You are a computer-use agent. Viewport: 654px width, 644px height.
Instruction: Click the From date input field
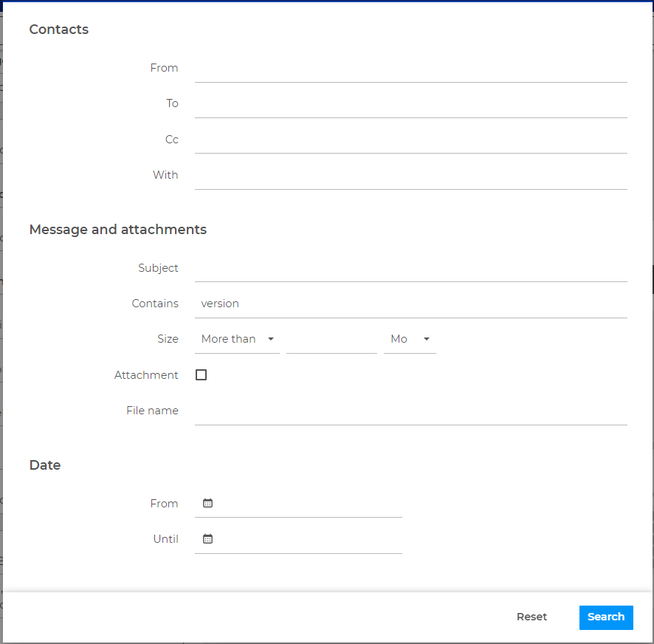click(310, 503)
